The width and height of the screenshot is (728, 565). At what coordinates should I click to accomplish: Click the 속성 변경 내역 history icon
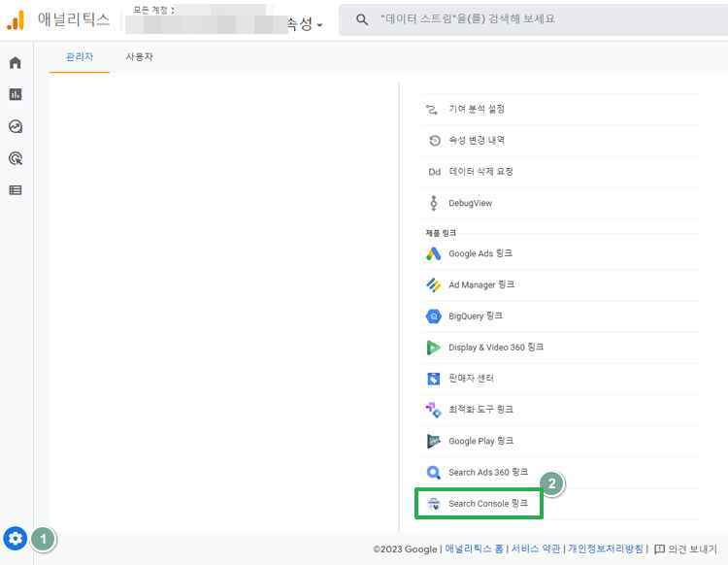(435, 140)
